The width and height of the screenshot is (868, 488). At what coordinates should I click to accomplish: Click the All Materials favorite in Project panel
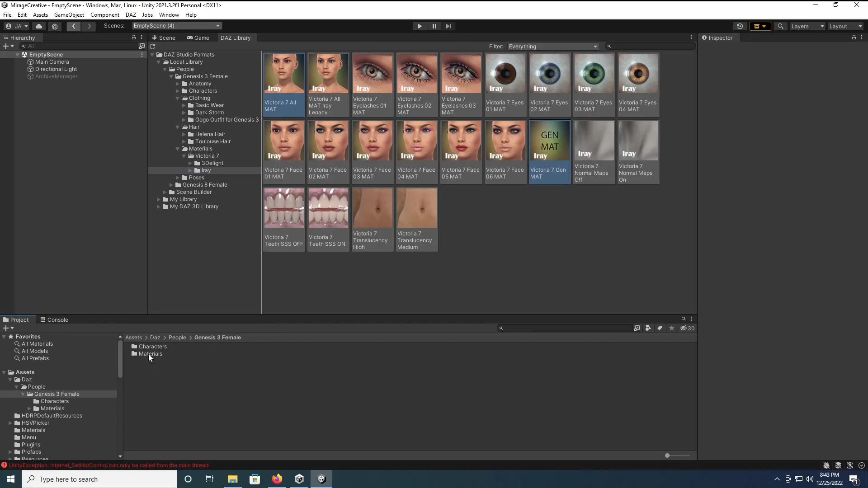coord(37,343)
